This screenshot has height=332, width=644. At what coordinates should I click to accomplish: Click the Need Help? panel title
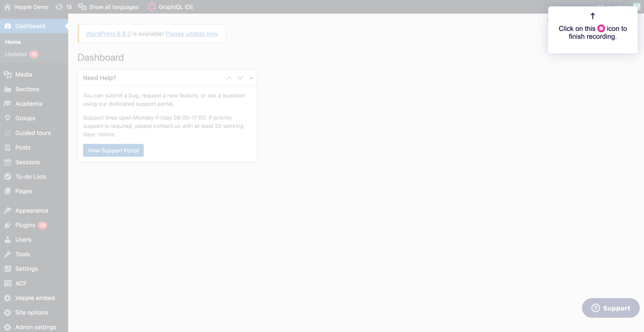click(x=100, y=78)
